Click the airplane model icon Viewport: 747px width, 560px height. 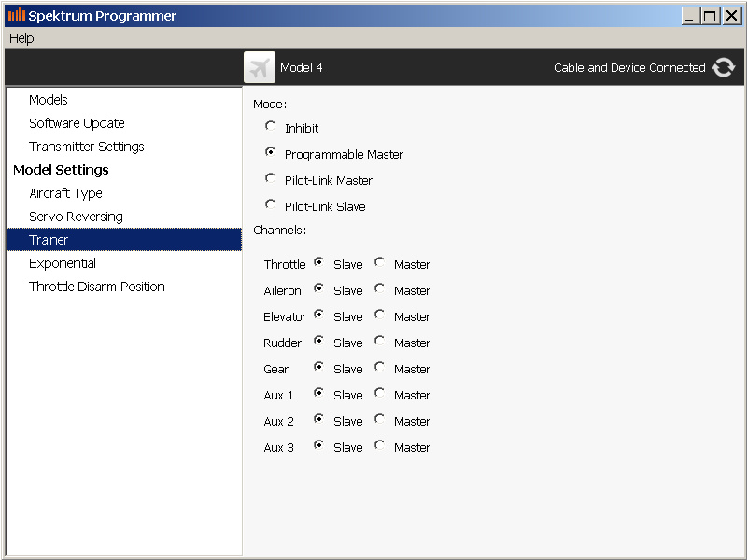[260, 67]
